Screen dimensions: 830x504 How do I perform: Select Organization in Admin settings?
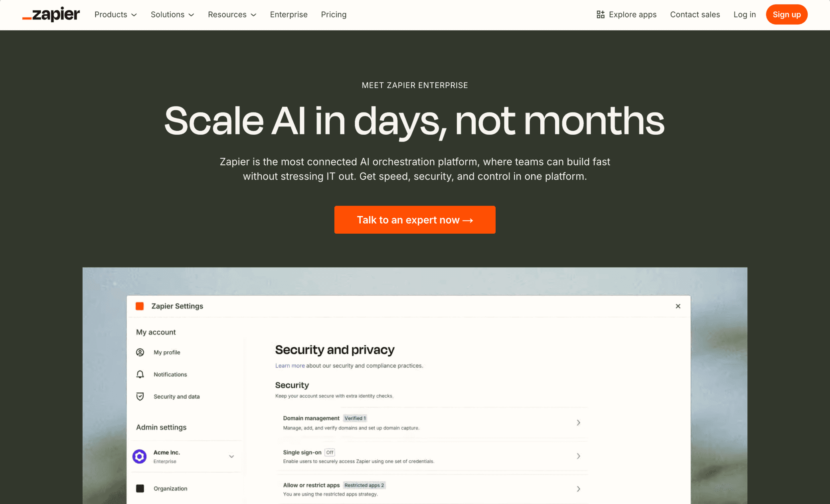click(170, 488)
